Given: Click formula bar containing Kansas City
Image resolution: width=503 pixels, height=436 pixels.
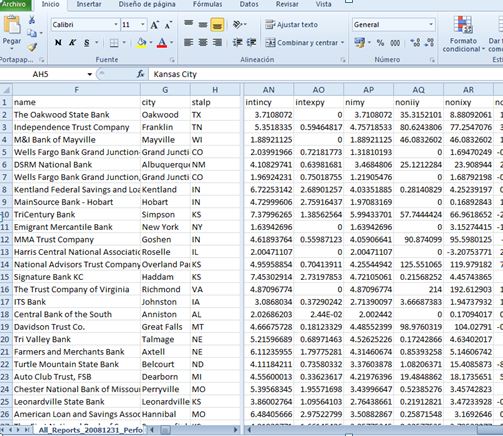Looking at the screenshot, I should [326, 74].
